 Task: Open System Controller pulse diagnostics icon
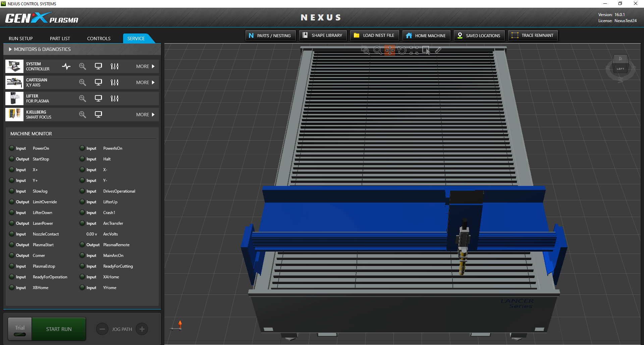[66, 66]
